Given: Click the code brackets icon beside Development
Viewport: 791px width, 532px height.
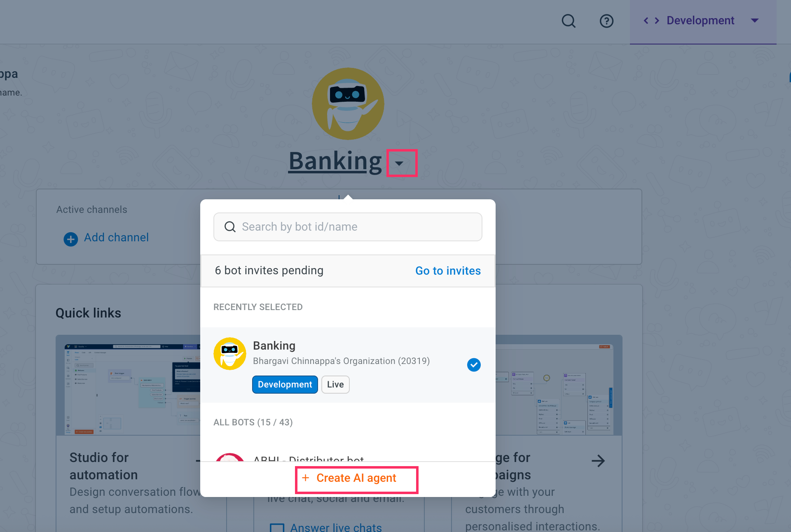Looking at the screenshot, I should click(x=651, y=21).
